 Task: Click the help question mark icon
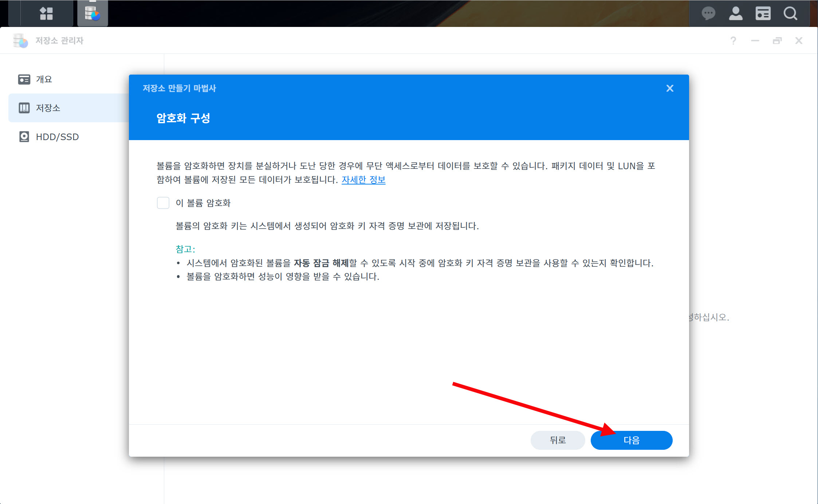point(733,40)
